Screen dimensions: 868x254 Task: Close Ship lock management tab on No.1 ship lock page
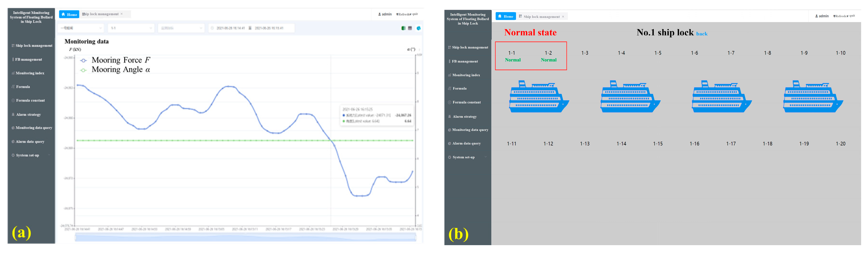(563, 17)
